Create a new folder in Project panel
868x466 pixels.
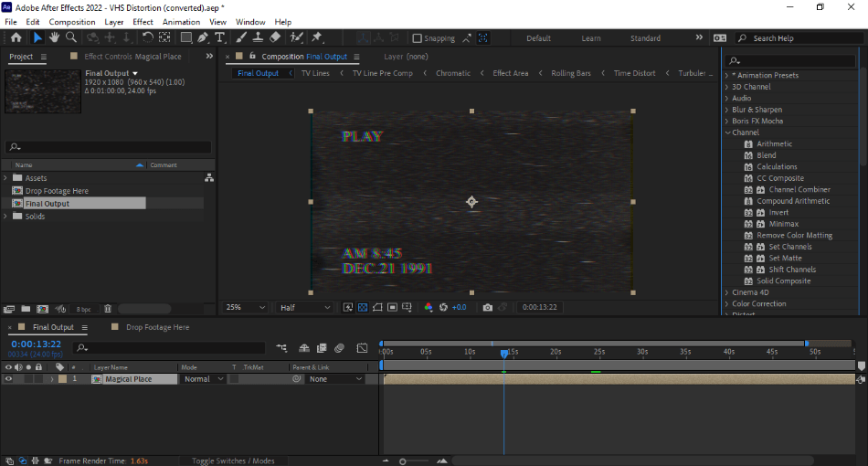(26, 309)
